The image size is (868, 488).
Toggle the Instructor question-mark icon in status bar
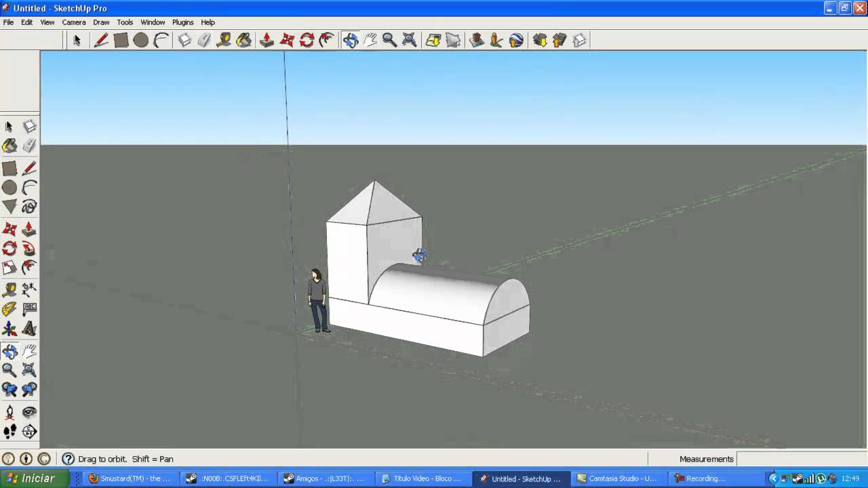tap(68, 459)
